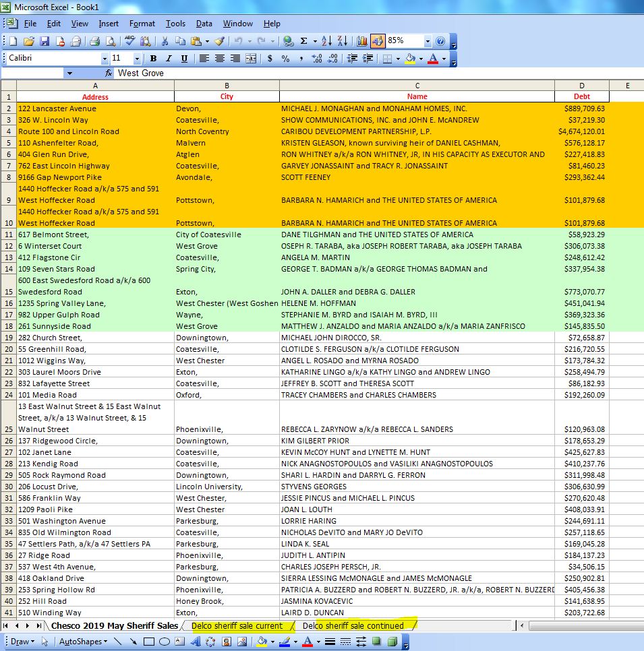
Task: Select the Format Painter brush
Action: 219,41
